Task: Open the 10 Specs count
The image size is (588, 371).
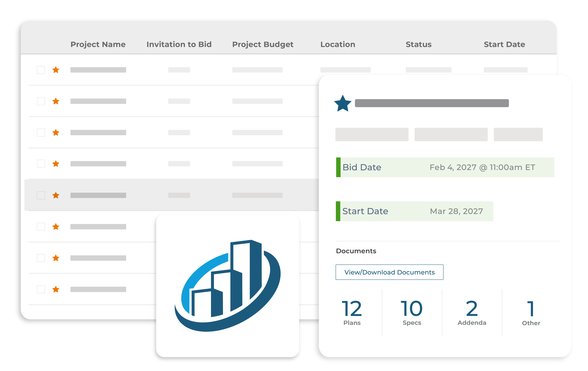Action: 412,313
